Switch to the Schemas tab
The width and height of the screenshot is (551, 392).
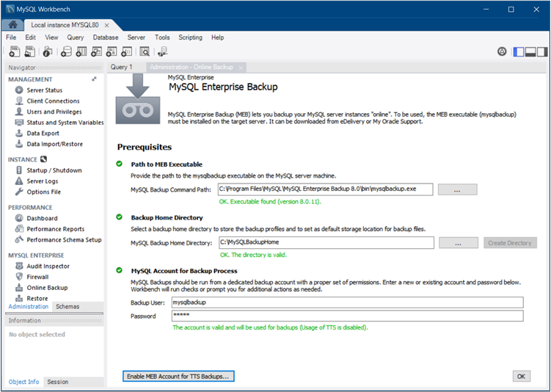click(67, 307)
